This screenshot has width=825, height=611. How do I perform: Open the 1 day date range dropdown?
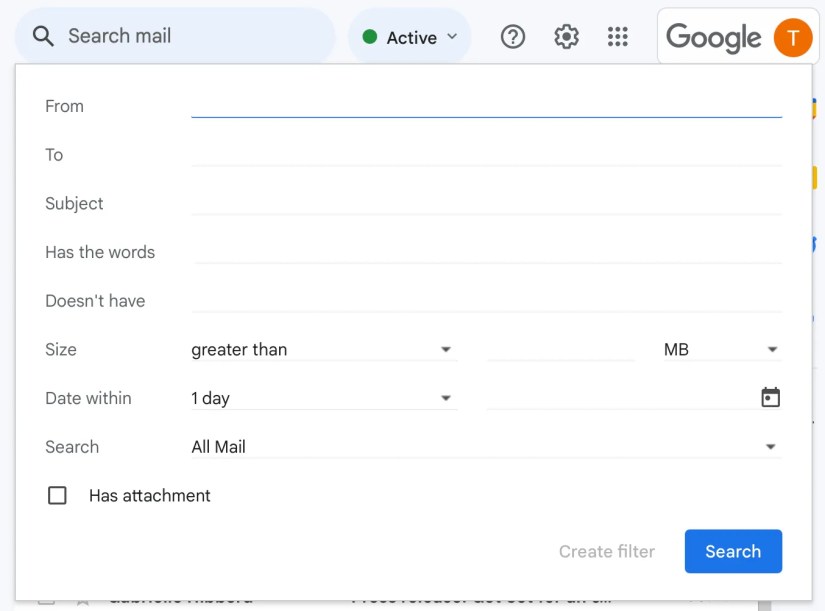pyautogui.click(x=324, y=398)
